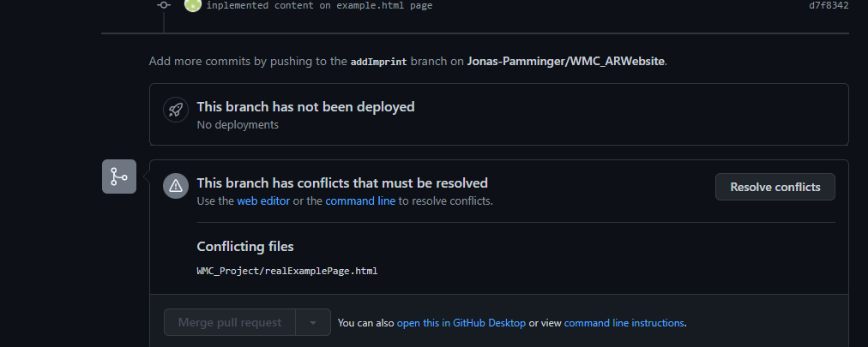
Task: Click This branch has conflicts heading
Action: pos(342,182)
